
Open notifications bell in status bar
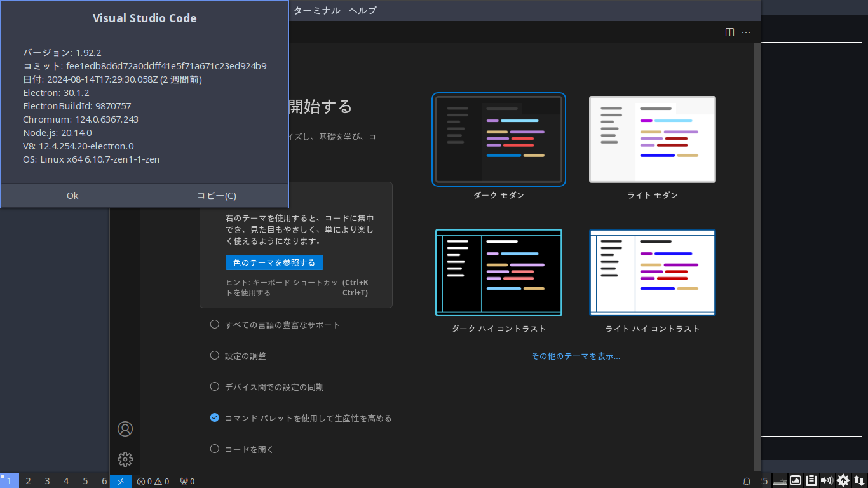click(x=747, y=482)
